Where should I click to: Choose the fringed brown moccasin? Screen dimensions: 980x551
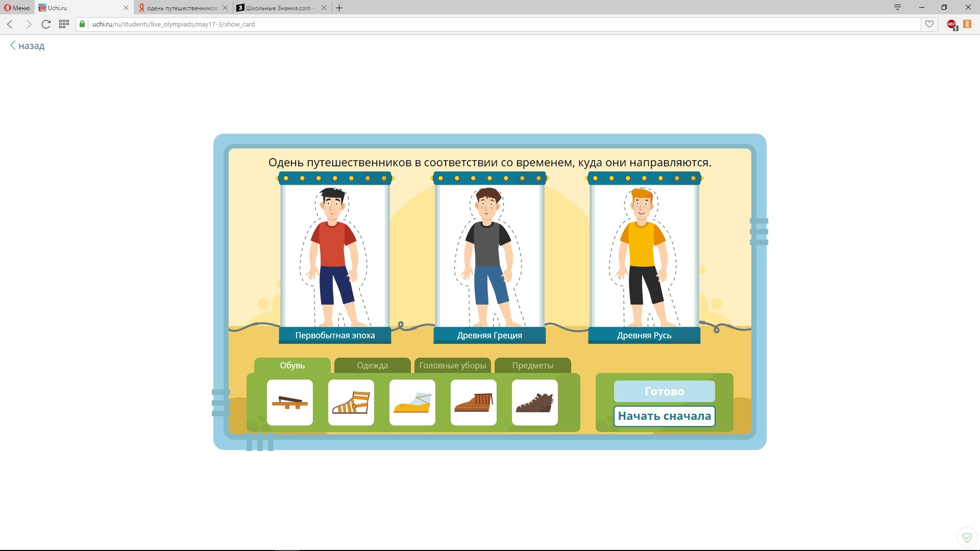click(x=473, y=403)
